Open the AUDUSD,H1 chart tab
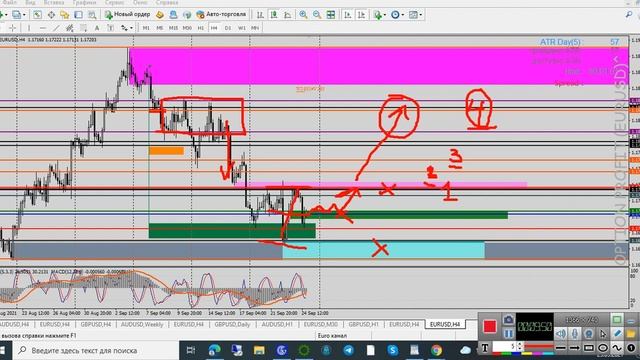The height and width of the screenshot is (360, 640). tap(277, 324)
